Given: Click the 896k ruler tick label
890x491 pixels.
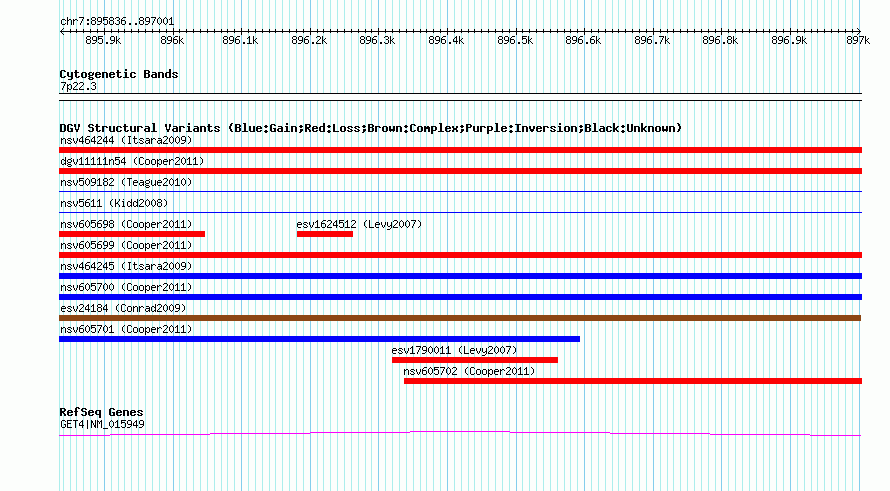Looking at the screenshot, I should [x=172, y=40].
